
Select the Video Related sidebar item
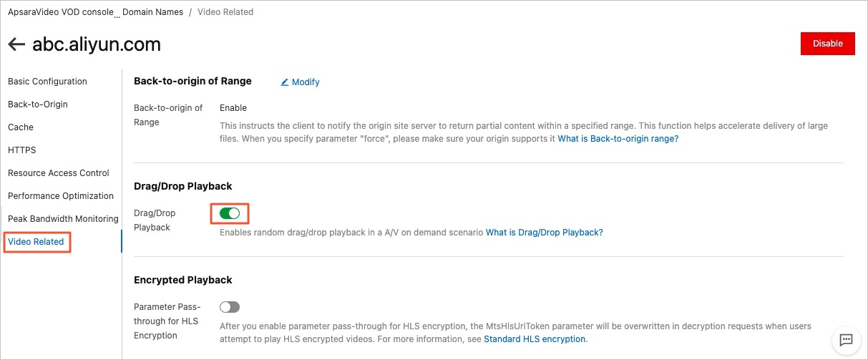coord(36,242)
